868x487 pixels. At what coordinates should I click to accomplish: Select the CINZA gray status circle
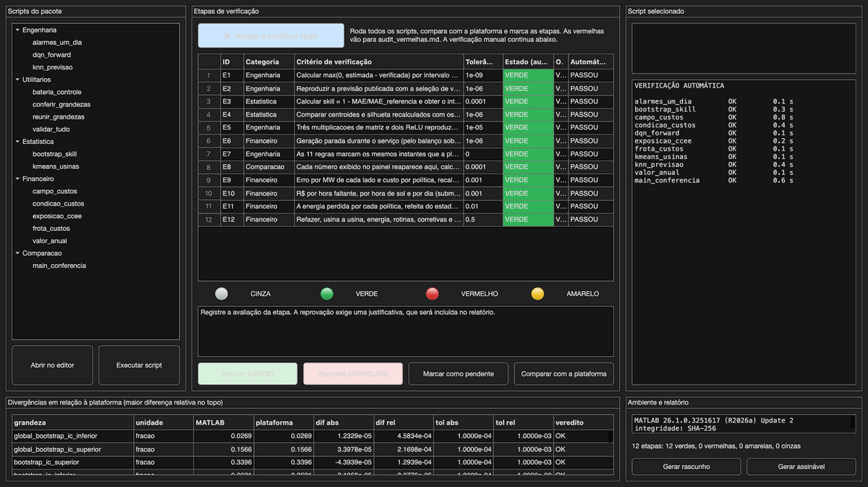coord(221,294)
